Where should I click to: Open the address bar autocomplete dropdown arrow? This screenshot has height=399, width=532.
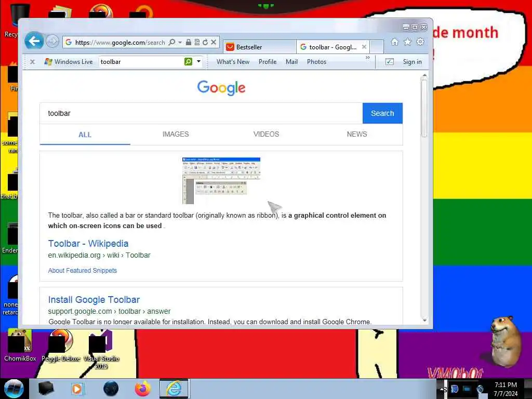click(x=180, y=42)
